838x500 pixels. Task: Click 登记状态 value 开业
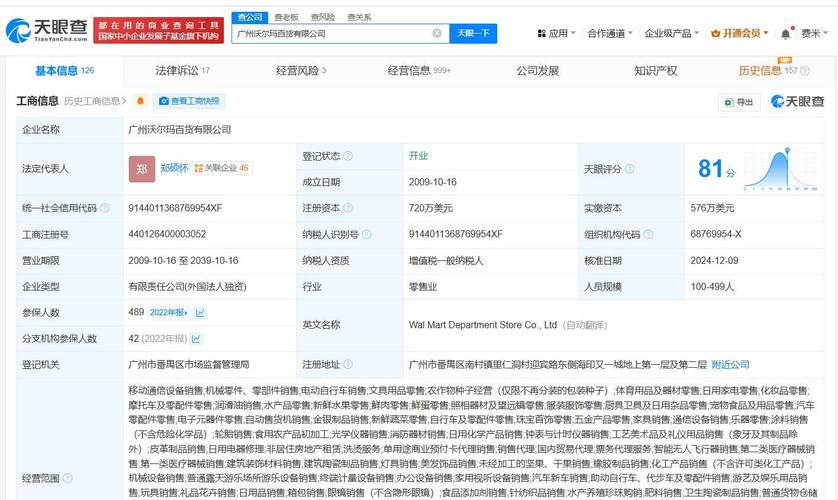point(418,155)
